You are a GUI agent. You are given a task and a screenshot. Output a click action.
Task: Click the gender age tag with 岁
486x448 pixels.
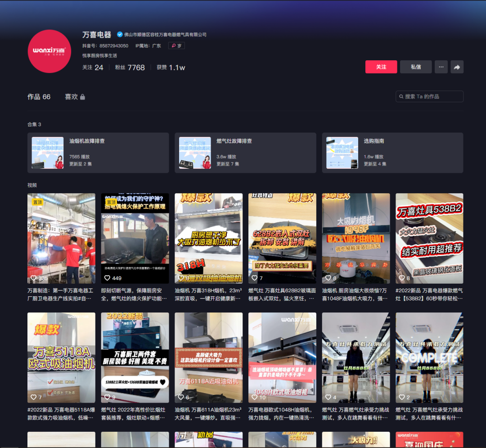pyautogui.click(x=177, y=45)
